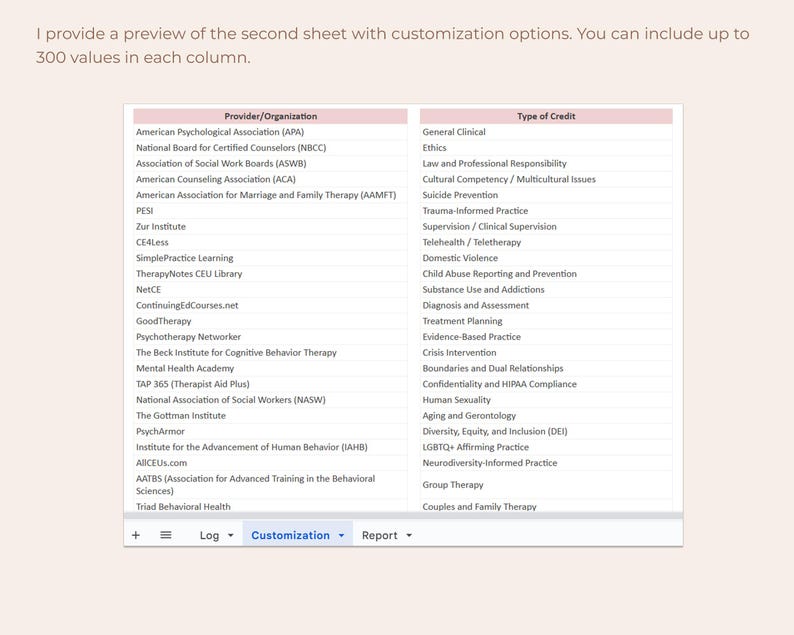Viewport: 794px width, 635px height.
Task: Click the National Board for Certified Counselors cell
Action: coord(270,148)
